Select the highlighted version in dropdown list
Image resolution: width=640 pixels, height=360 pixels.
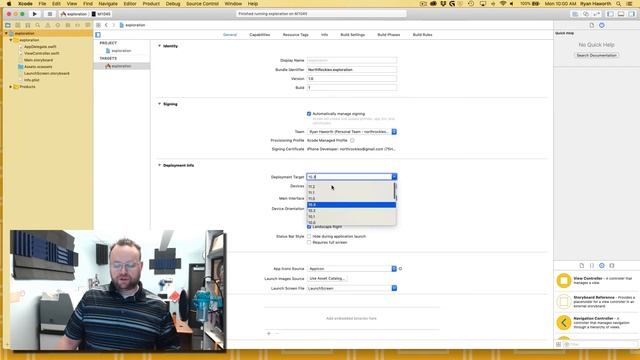point(351,205)
